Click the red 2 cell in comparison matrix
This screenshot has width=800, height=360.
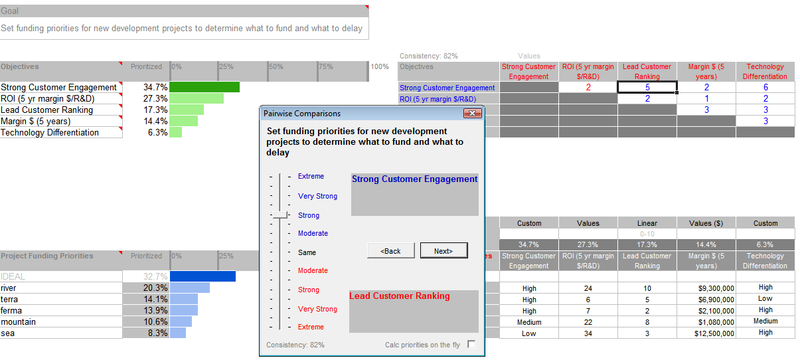[x=588, y=87]
